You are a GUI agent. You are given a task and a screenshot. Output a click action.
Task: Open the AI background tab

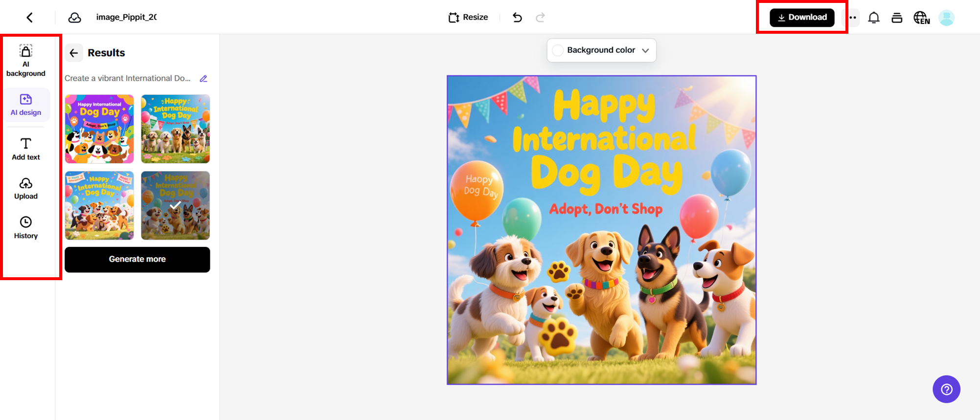[x=26, y=61]
